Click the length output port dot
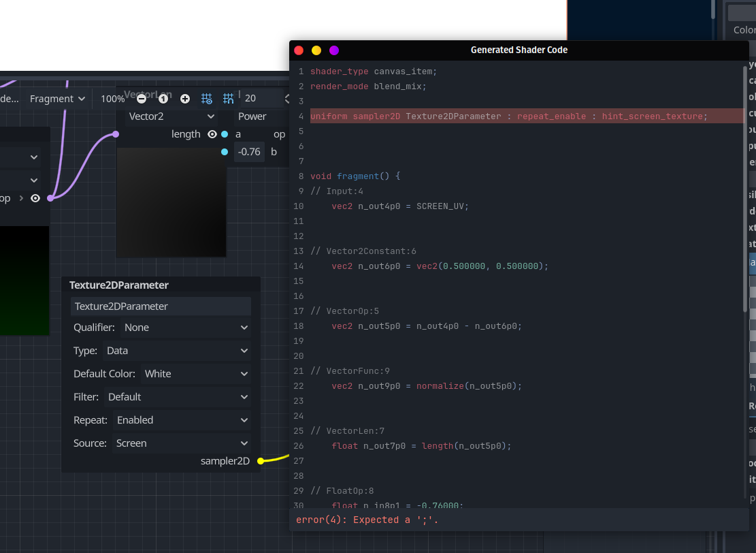Screen dimensions: 756x553 pyautogui.click(x=223, y=134)
